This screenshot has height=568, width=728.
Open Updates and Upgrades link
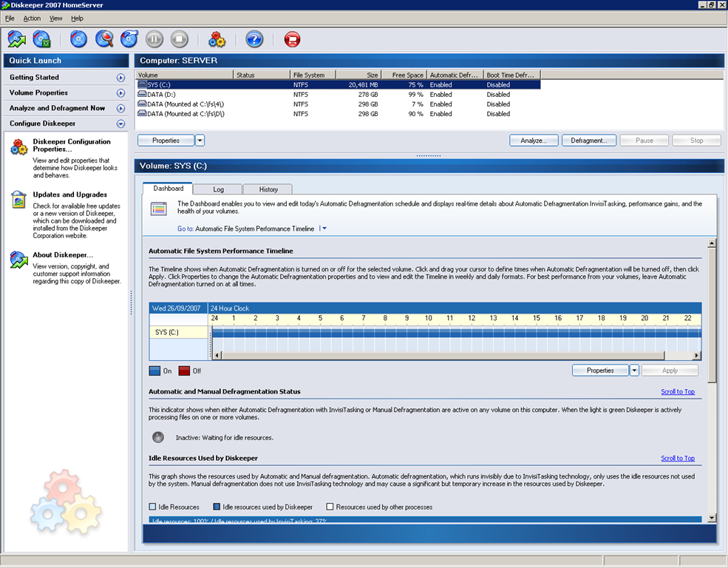(x=69, y=195)
